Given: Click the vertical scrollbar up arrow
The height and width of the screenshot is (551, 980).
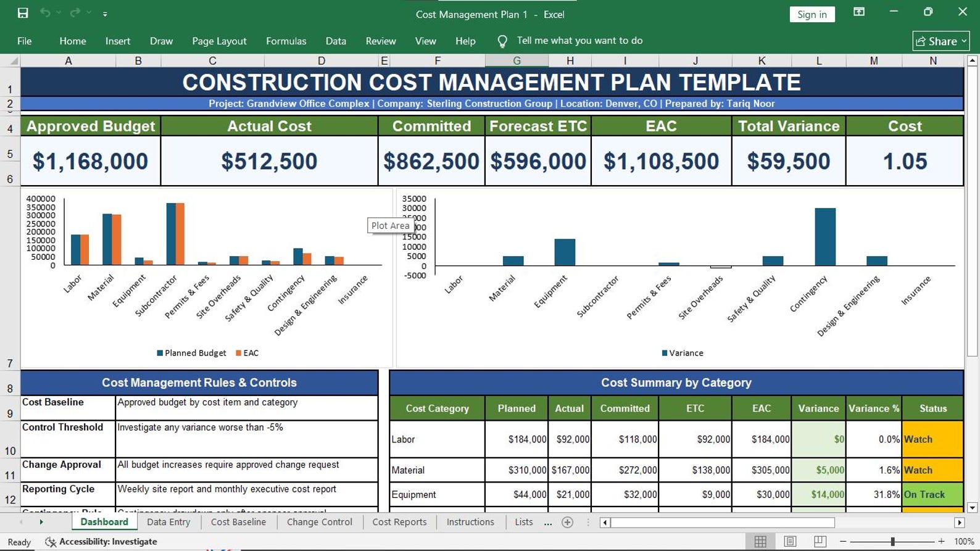Looking at the screenshot, I should pyautogui.click(x=972, y=60).
